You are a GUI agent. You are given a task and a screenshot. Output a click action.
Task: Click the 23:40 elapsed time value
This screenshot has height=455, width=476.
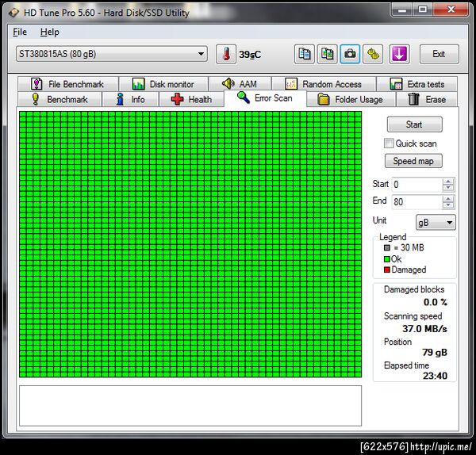[435, 376]
